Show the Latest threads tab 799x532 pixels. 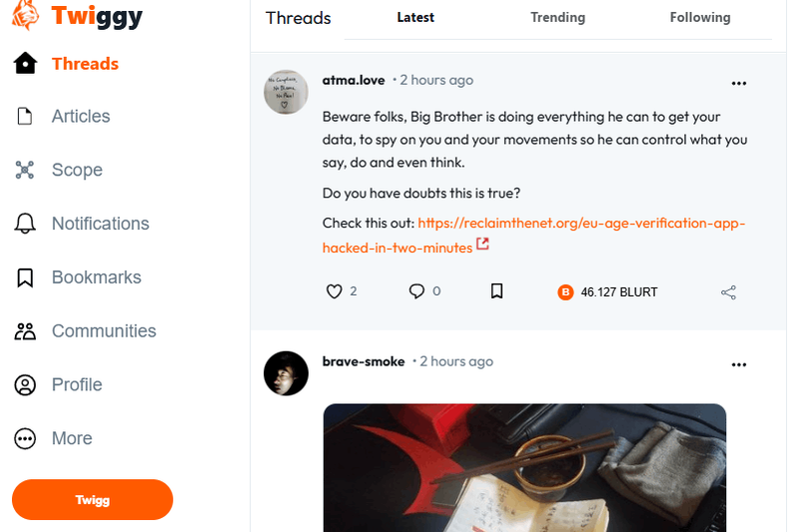point(415,18)
